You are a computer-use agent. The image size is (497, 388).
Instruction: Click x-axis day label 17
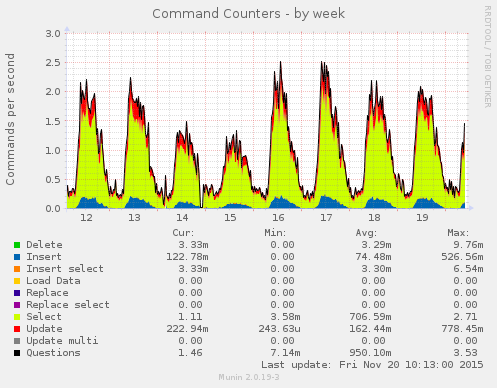(326, 218)
